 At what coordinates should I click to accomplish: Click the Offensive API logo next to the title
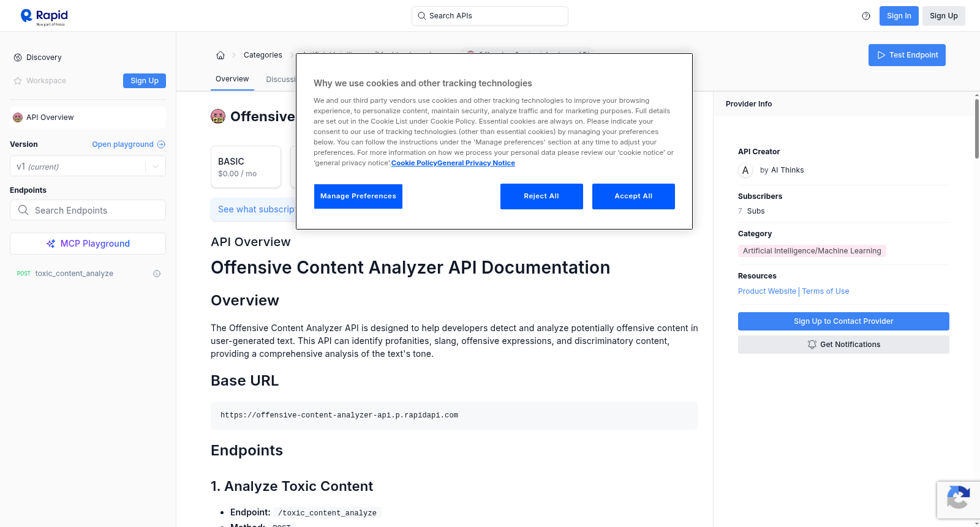[x=218, y=116]
